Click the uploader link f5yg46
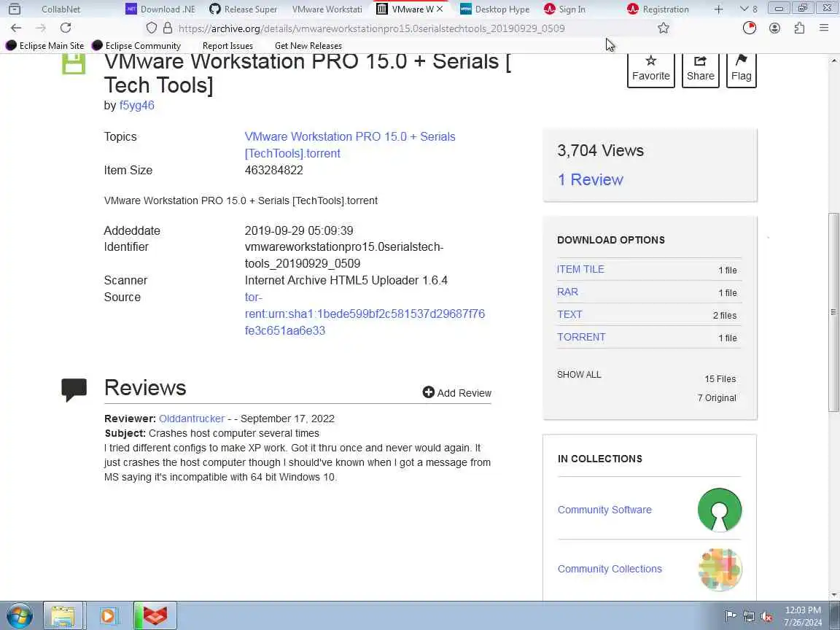This screenshot has height=630, width=840. (136, 105)
